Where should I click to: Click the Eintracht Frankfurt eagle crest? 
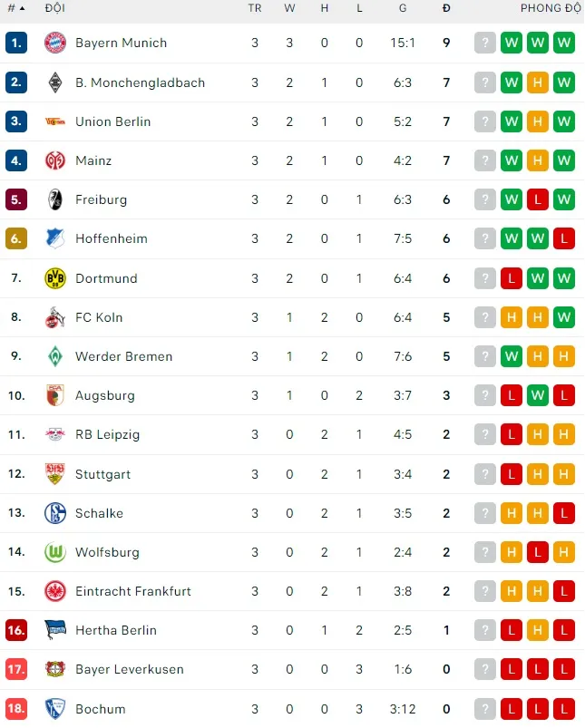[x=55, y=591]
